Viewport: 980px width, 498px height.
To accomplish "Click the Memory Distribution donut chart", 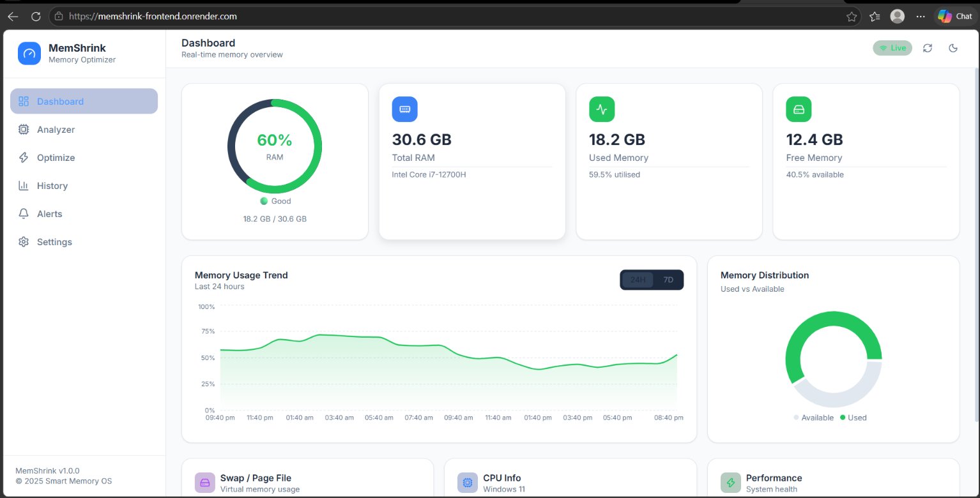I will [833, 359].
